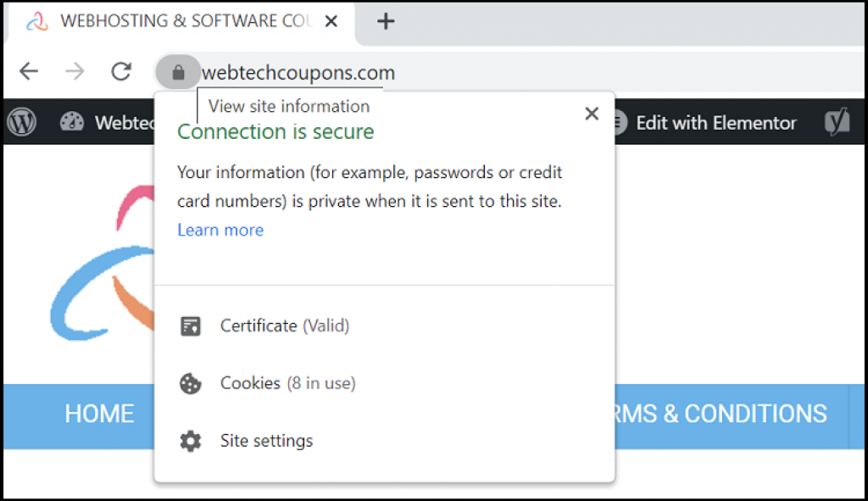Open the WordPress logo menu
Viewport: 868px width, 501px height.
tap(22, 123)
